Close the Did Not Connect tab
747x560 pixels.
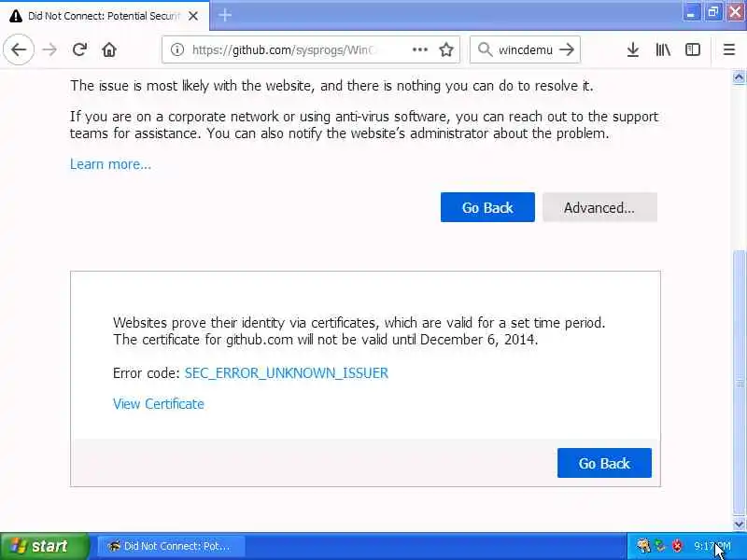[193, 16]
